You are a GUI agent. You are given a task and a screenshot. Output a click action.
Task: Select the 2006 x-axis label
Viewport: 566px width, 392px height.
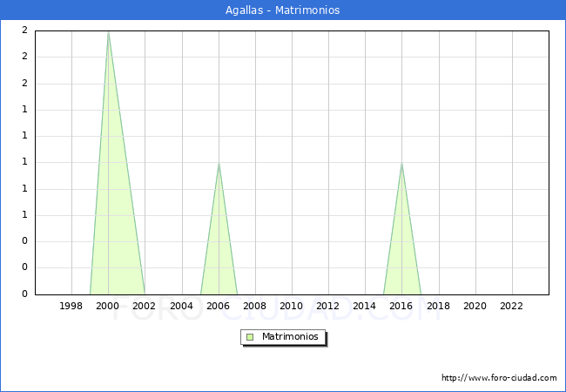[218, 306]
